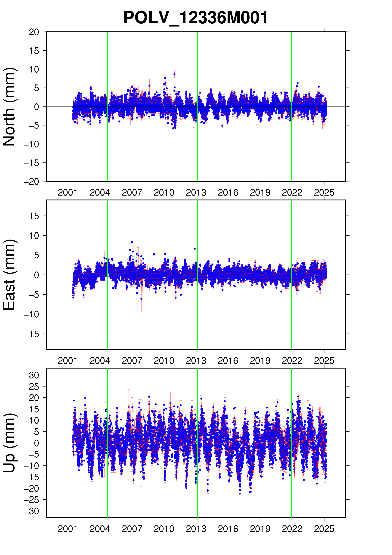Click the 20 tick label on North axis

click(x=34, y=32)
